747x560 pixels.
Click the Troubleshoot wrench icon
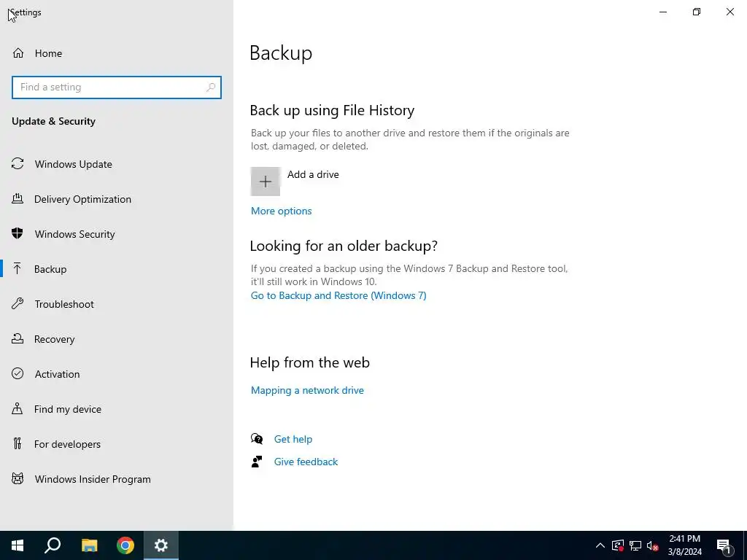[18, 304]
